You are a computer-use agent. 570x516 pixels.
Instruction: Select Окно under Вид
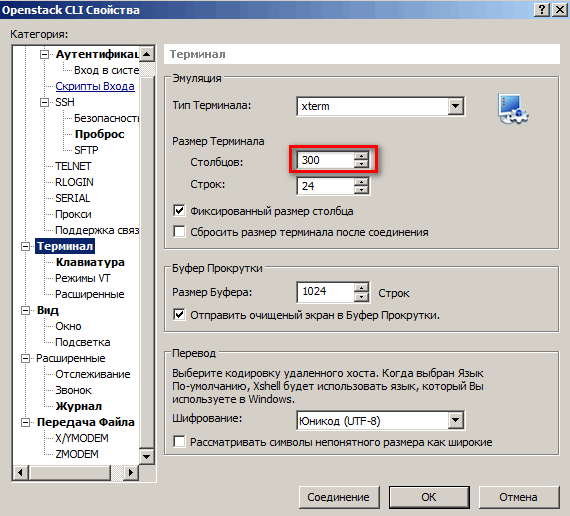(68, 326)
